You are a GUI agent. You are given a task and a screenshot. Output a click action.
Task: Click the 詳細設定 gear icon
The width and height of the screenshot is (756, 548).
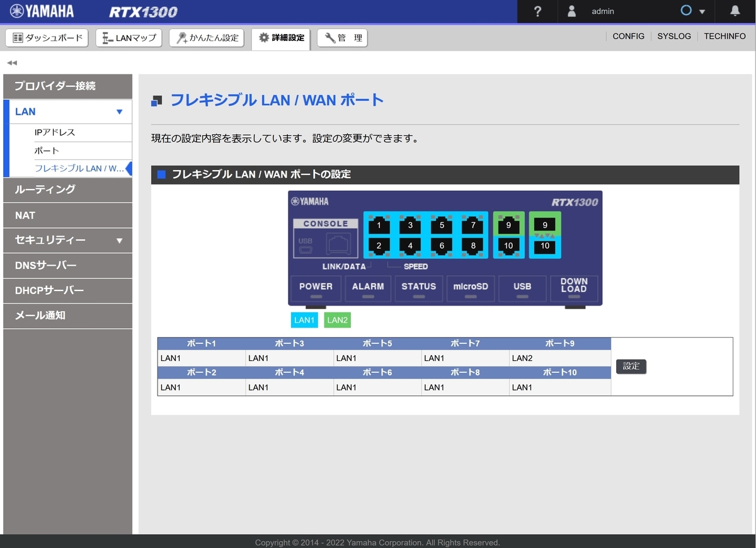[263, 38]
